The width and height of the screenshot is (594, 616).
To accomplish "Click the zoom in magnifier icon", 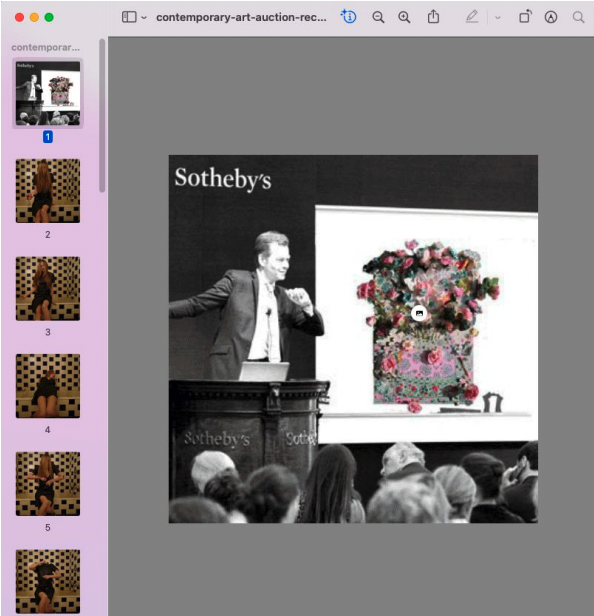I will click(404, 17).
